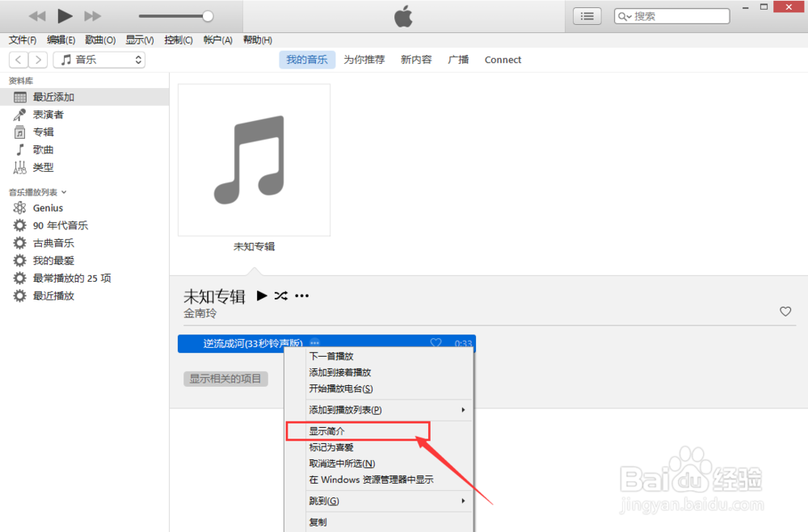Expand the 添加到播放列表 submenu
The width and height of the screenshot is (808, 532).
343,410
